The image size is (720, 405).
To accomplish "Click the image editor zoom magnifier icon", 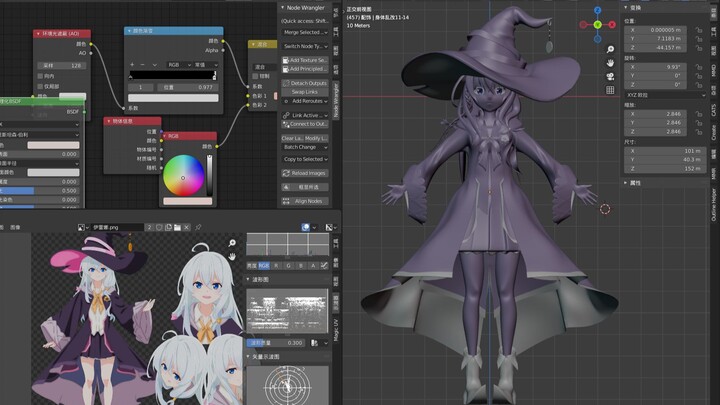I will coord(232,243).
